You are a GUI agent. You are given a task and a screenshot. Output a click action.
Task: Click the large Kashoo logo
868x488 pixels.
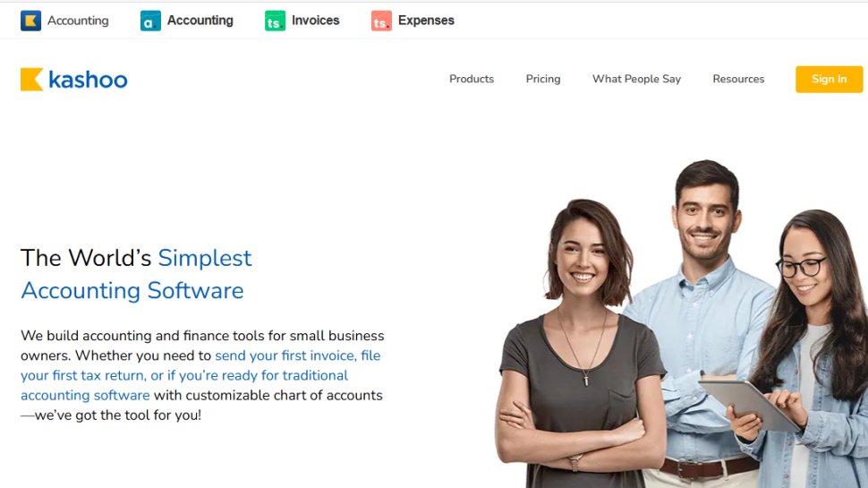(74, 79)
